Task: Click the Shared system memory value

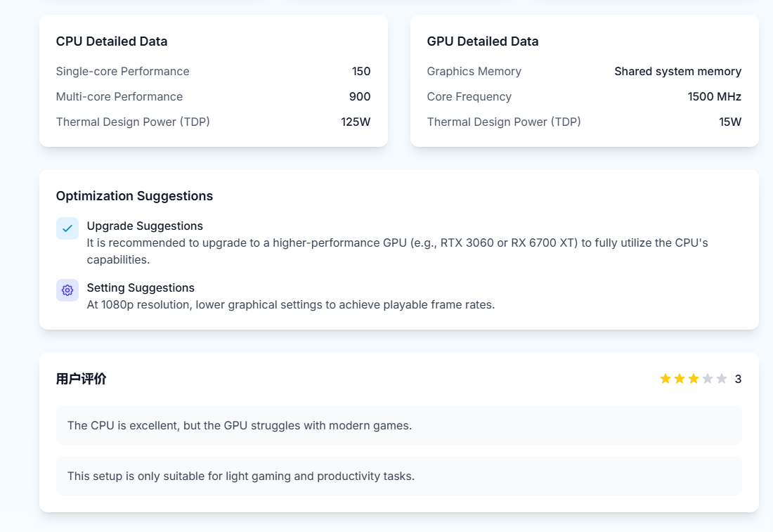Action: coord(677,72)
